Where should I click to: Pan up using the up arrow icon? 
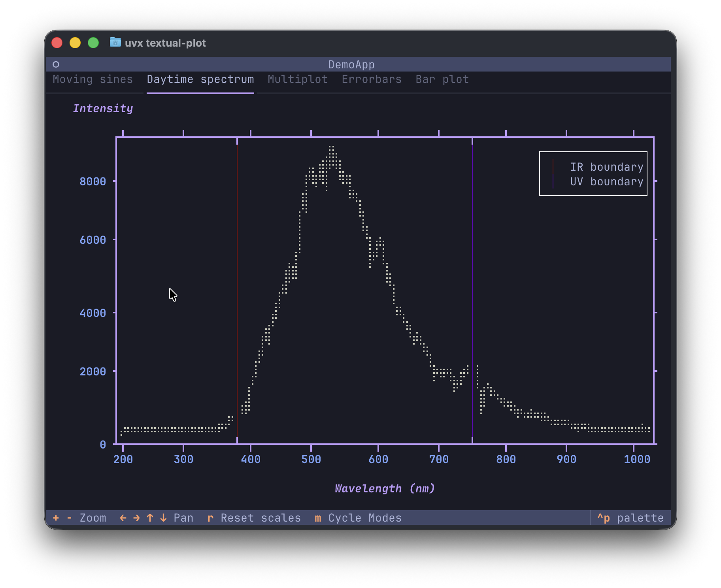pyautogui.click(x=149, y=518)
